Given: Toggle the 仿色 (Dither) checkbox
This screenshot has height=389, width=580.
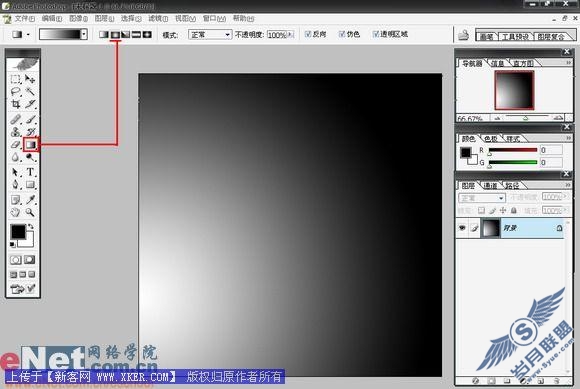Looking at the screenshot, I should [342, 34].
